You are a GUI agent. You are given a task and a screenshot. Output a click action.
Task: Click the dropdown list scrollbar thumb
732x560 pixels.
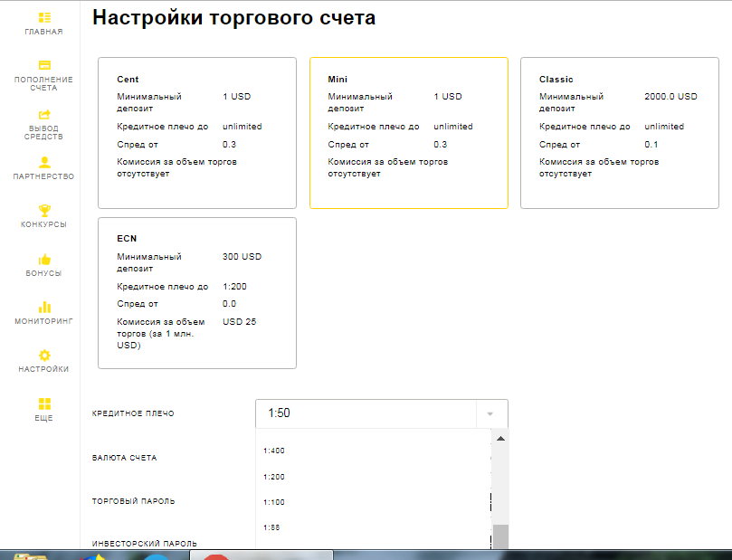point(500,536)
